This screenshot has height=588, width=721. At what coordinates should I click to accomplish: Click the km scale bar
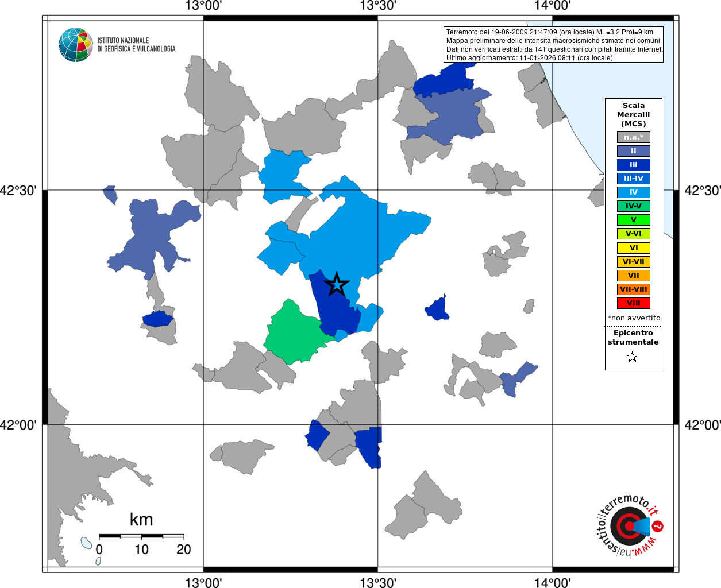(x=141, y=536)
